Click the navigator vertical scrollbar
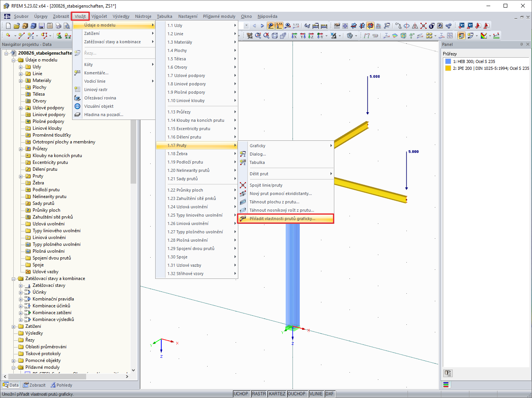Image resolution: width=532 pixels, height=398 pixels. pyautogui.click(x=133, y=152)
